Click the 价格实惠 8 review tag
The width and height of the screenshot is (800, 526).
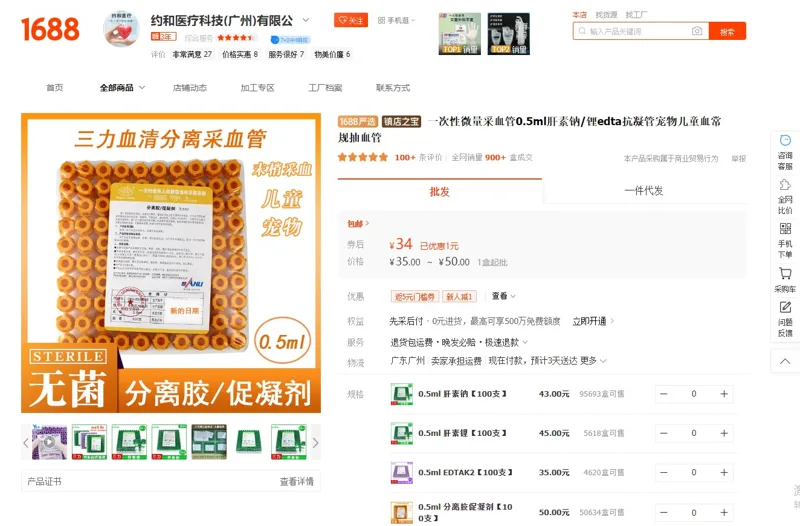click(240, 54)
